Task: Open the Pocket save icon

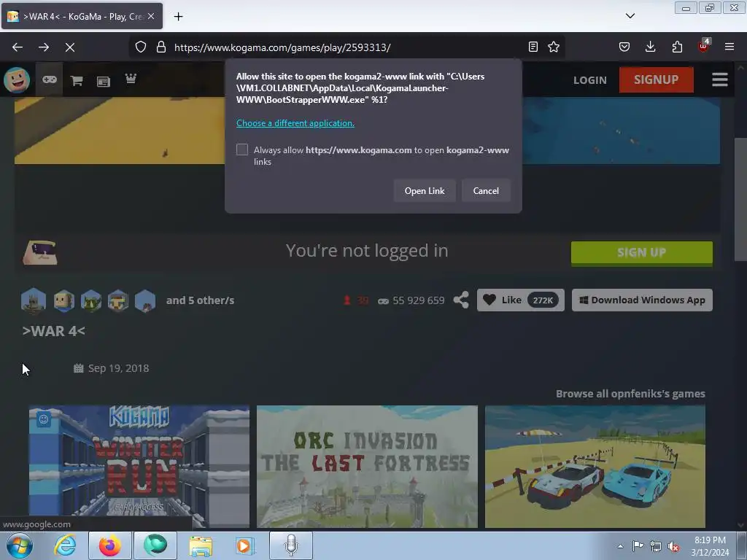Action: [624, 47]
